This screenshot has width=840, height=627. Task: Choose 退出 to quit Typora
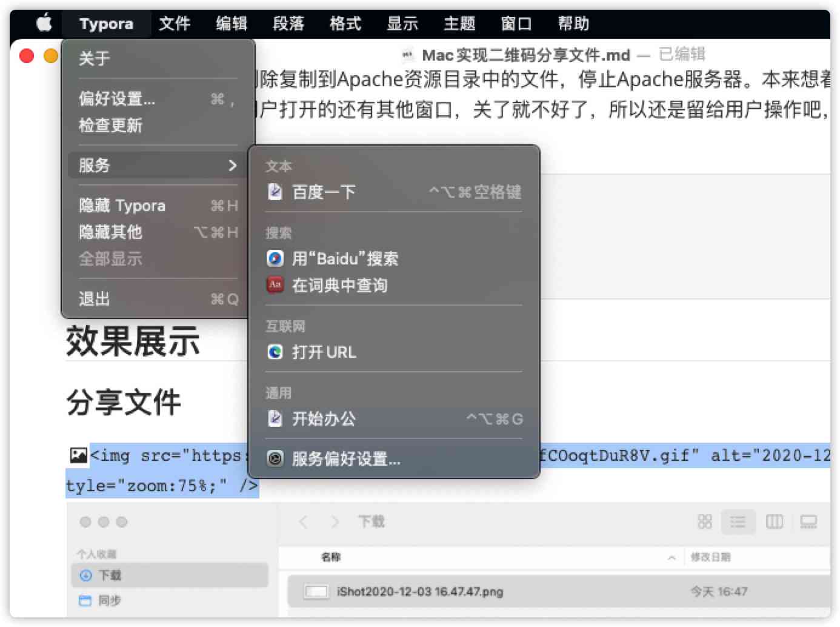click(158, 298)
